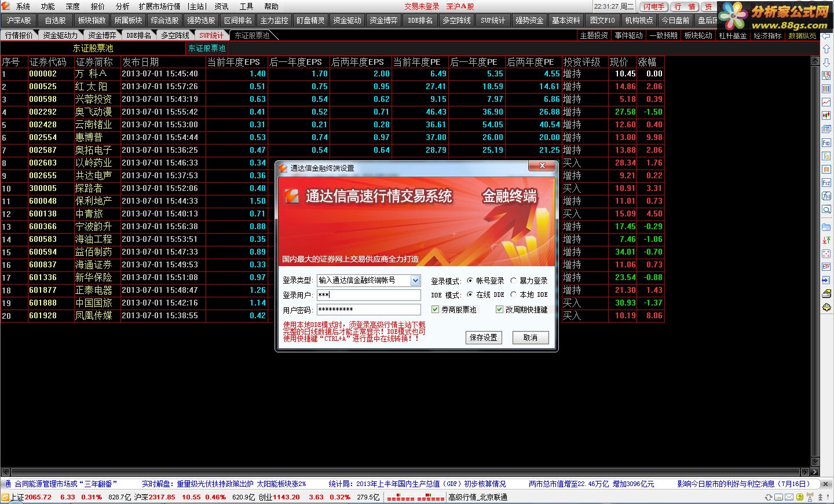Viewport: 834px width, 504px height.
Task: Click the horizontal scrollbar right arrow
Action: (805, 472)
